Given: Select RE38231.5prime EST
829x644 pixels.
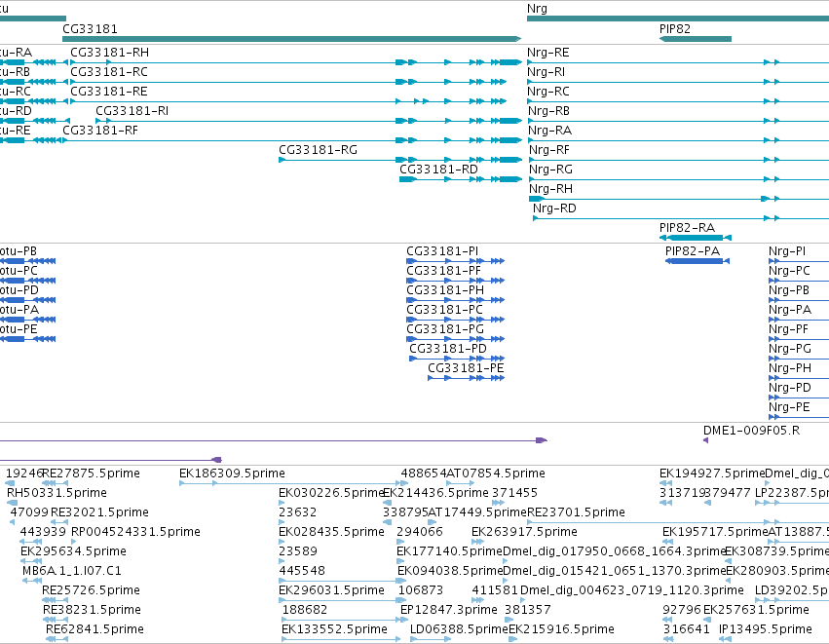Looking at the screenshot, I should (x=56, y=621).
